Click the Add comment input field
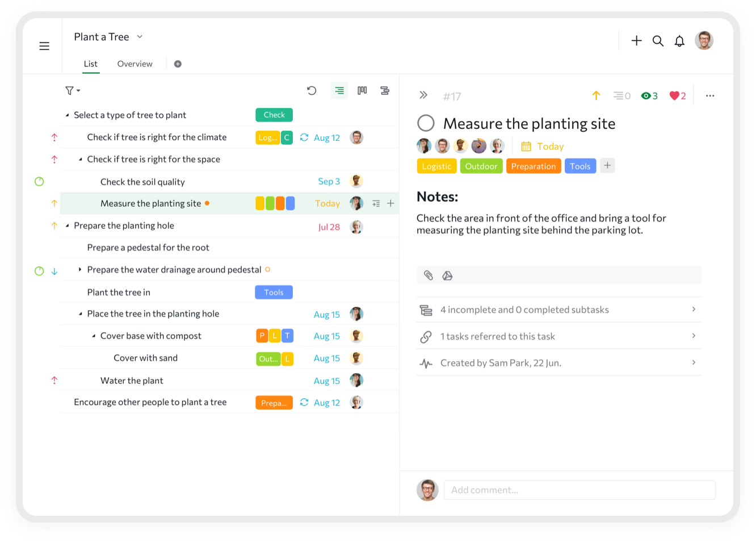 click(579, 490)
